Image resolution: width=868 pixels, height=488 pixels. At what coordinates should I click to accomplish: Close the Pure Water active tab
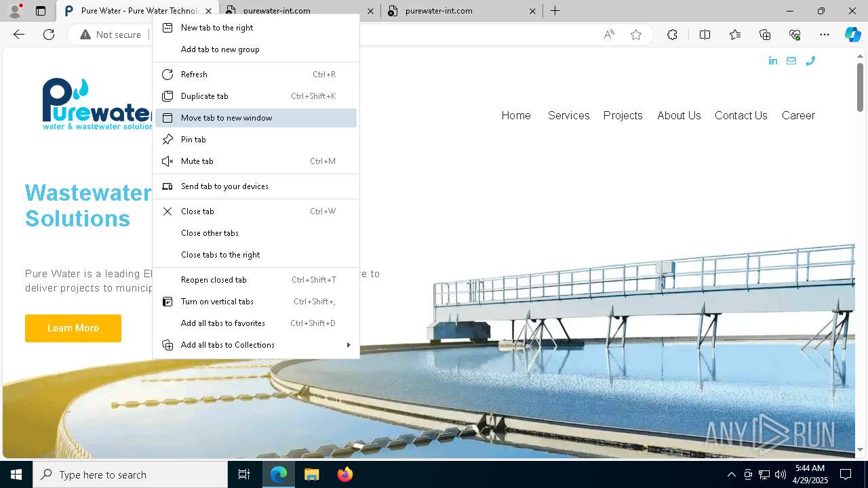tap(208, 11)
